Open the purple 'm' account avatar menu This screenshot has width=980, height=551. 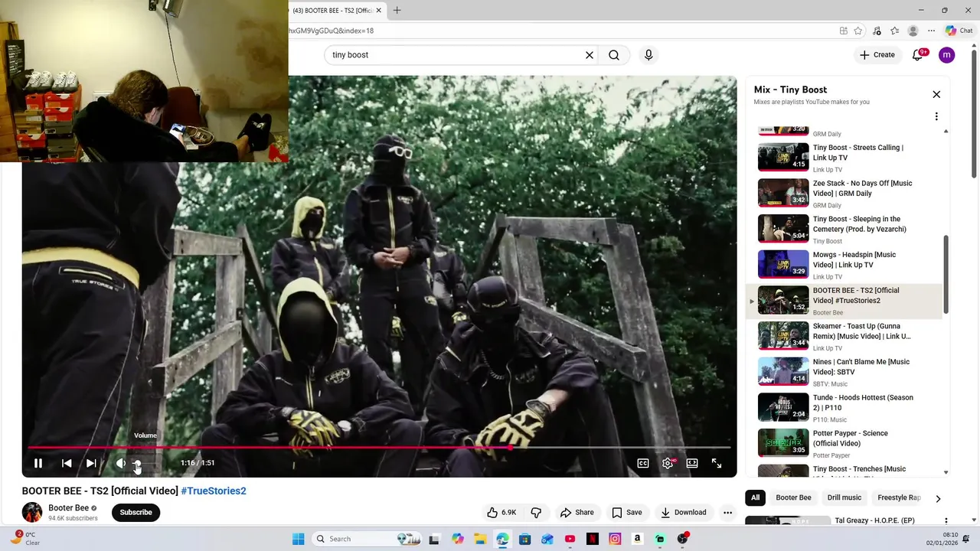click(x=947, y=55)
